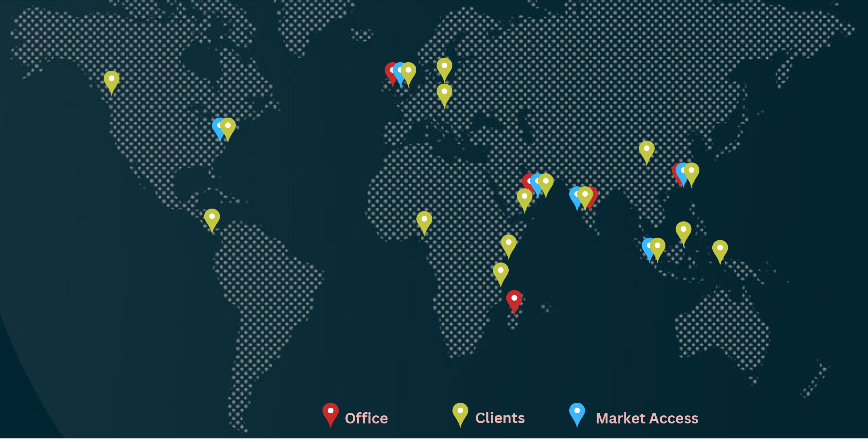Viewport: 868px width, 442px height.
Task: Click the yellow pin in Scandinavia
Action: click(x=444, y=67)
